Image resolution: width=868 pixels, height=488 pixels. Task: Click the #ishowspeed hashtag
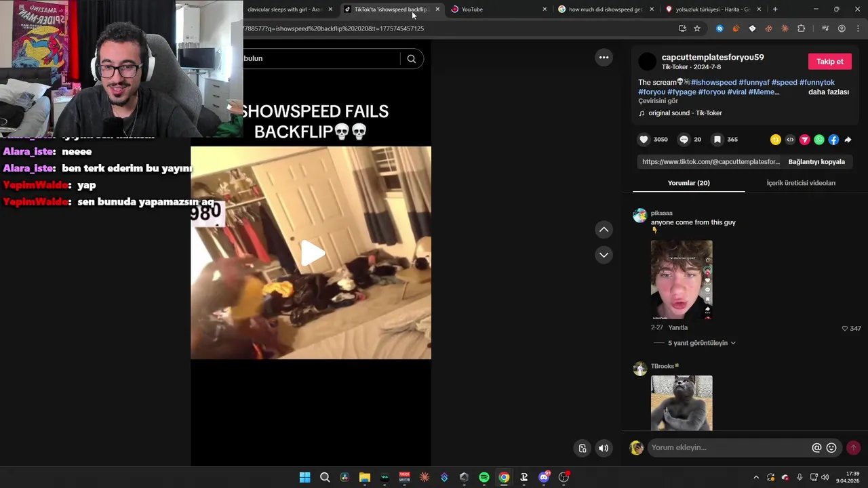[x=713, y=83]
